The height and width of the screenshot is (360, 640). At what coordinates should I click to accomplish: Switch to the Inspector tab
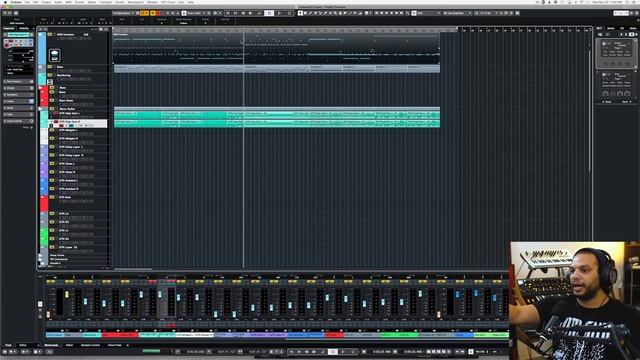9,29
